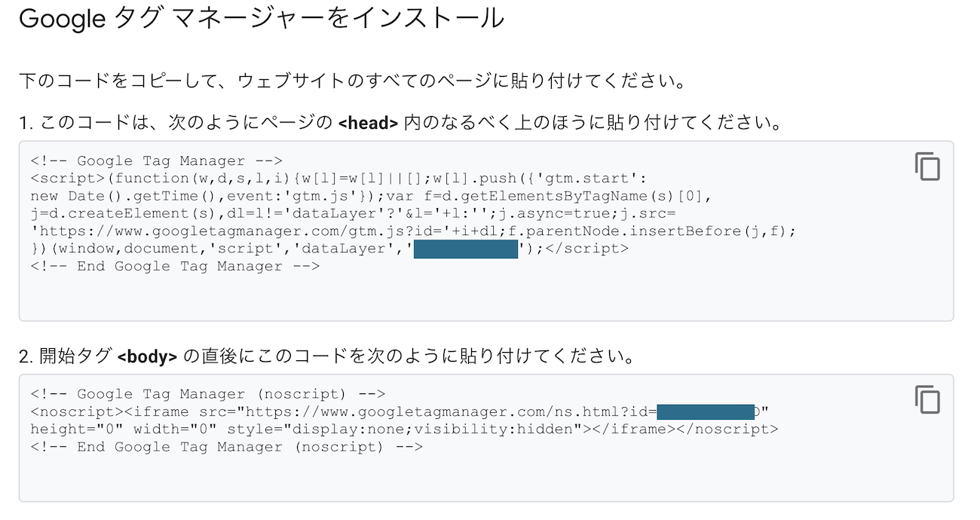Click the '<!-- End Google Tag Manager (noscript) -->' line
Viewport: 980px width, 520px height.
tap(227, 447)
